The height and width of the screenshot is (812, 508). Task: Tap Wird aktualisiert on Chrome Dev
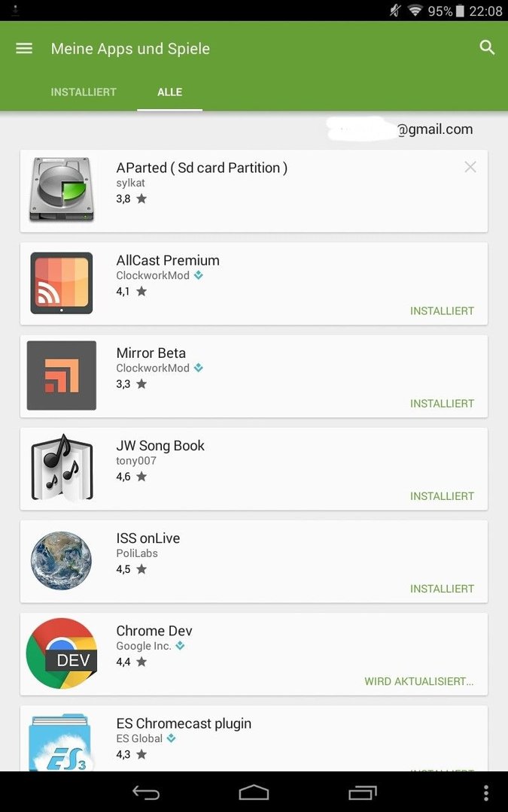pyautogui.click(x=419, y=681)
